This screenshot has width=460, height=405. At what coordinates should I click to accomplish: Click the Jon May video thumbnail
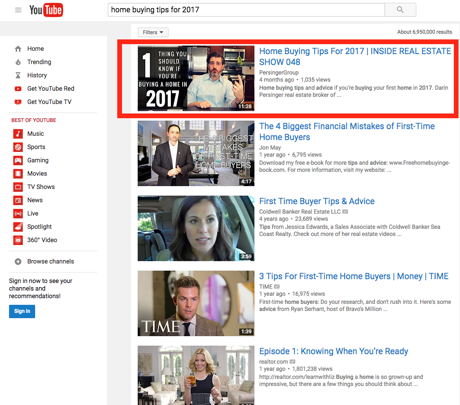pyautogui.click(x=196, y=153)
